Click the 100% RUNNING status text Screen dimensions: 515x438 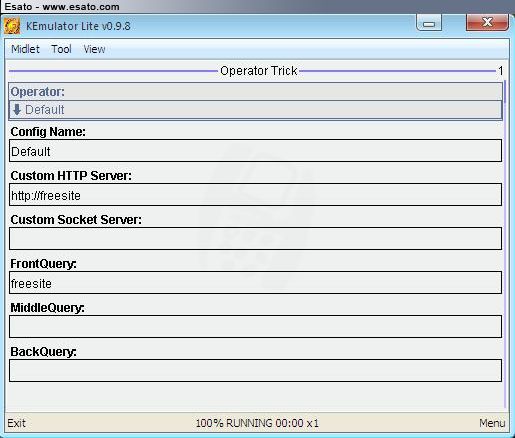point(257,423)
